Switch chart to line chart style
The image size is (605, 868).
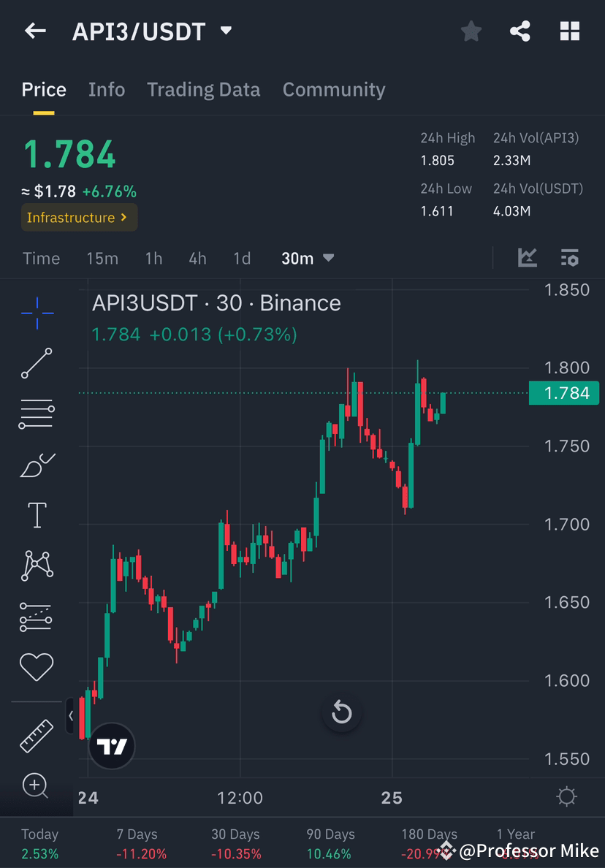pos(528,258)
